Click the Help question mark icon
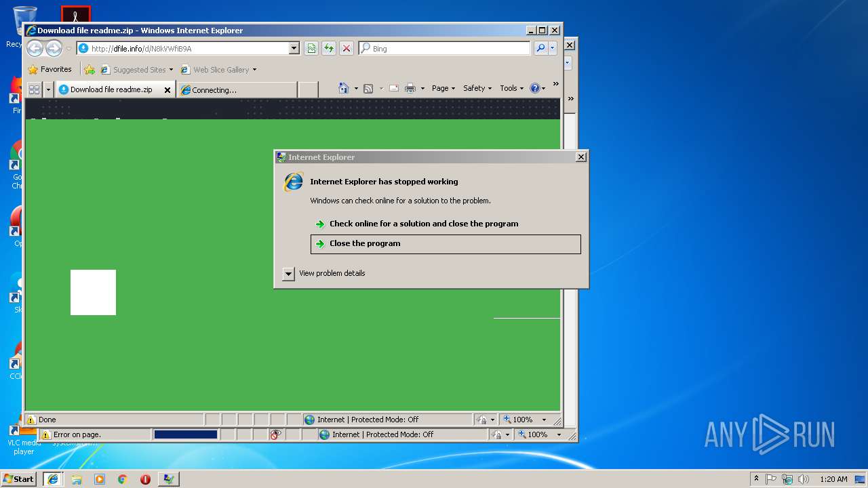 (535, 88)
